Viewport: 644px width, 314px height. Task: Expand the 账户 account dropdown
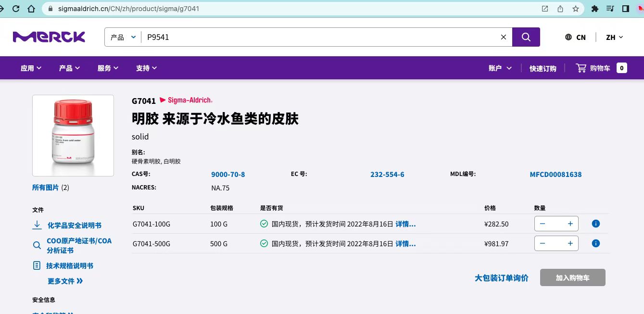500,68
